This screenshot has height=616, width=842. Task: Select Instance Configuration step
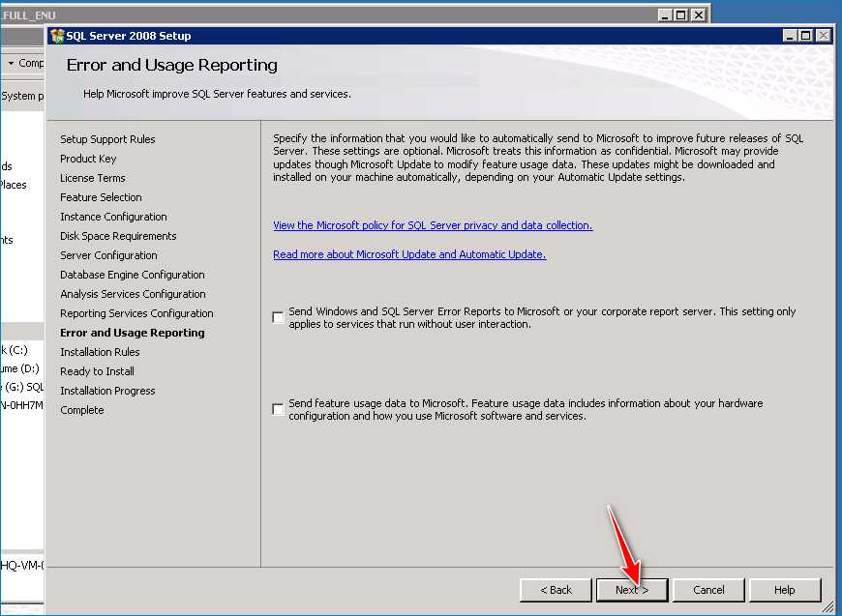click(x=113, y=217)
